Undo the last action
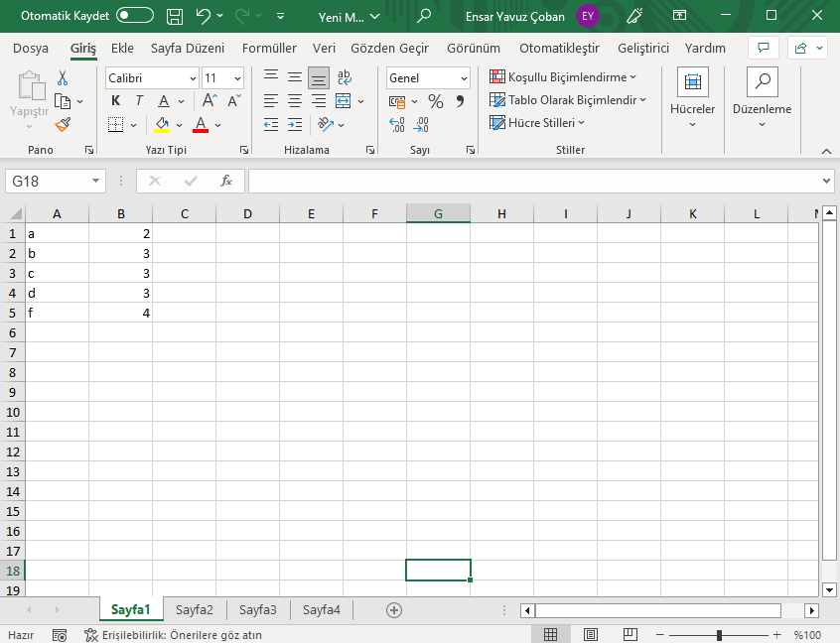 click(x=204, y=16)
